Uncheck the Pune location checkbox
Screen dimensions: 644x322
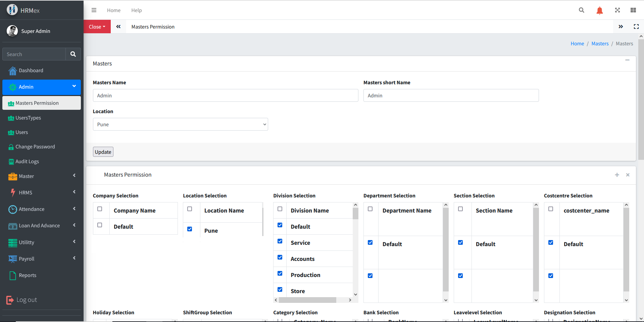tap(190, 229)
